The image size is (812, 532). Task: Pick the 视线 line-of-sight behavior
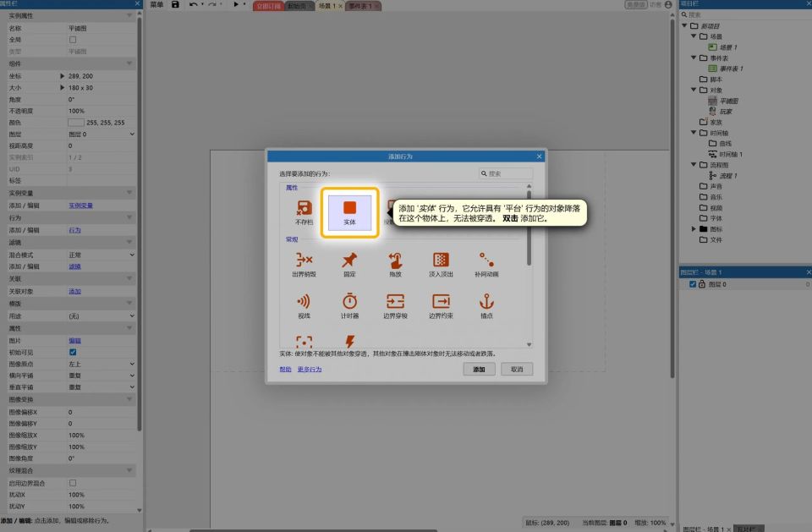pyautogui.click(x=304, y=305)
